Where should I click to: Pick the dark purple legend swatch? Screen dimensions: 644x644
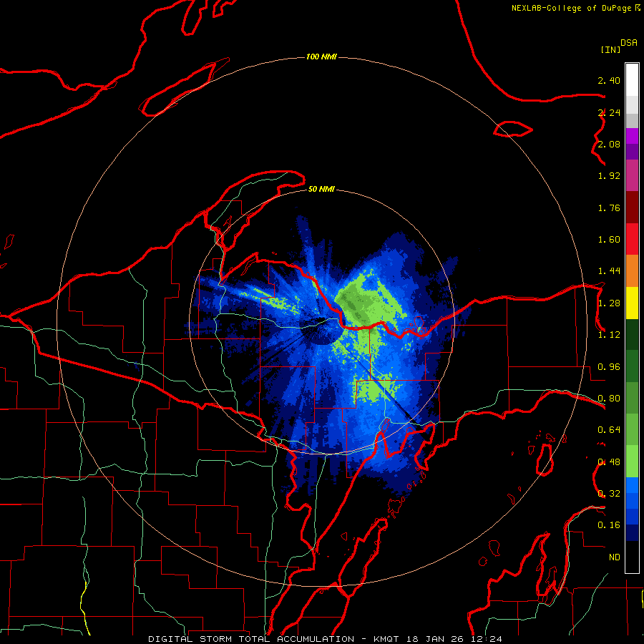point(632,152)
